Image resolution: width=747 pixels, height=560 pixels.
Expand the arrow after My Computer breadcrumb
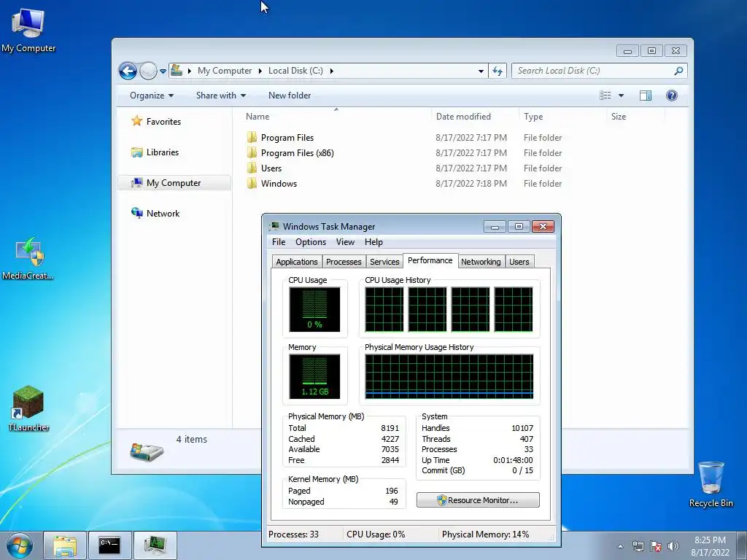click(260, 71)
